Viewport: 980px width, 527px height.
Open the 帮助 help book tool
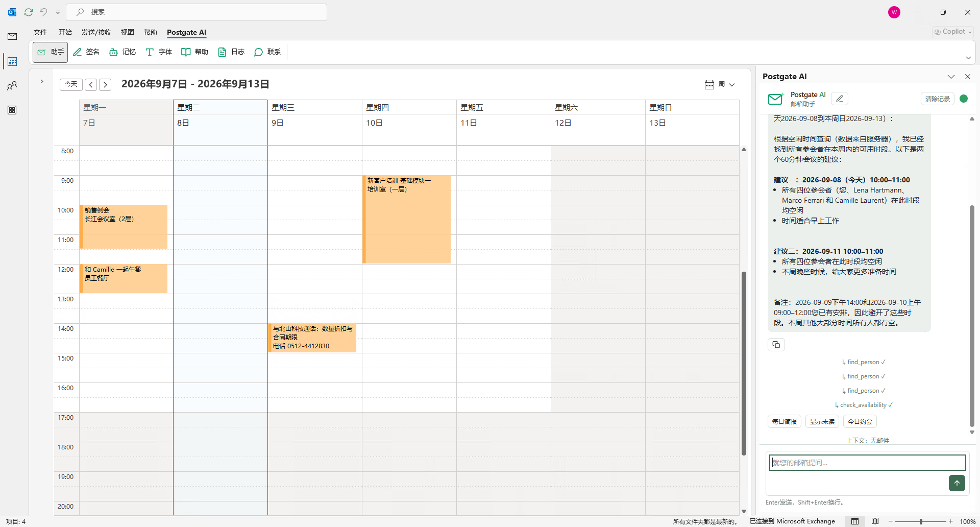pos(195,52)
